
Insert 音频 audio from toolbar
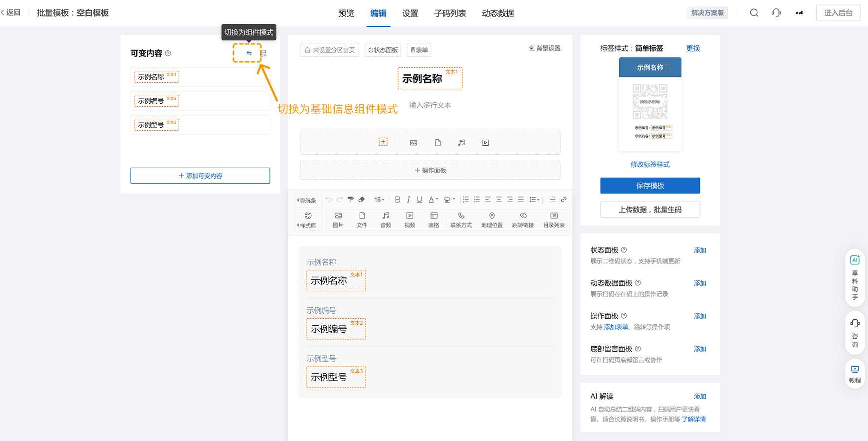tap(386, 220)
